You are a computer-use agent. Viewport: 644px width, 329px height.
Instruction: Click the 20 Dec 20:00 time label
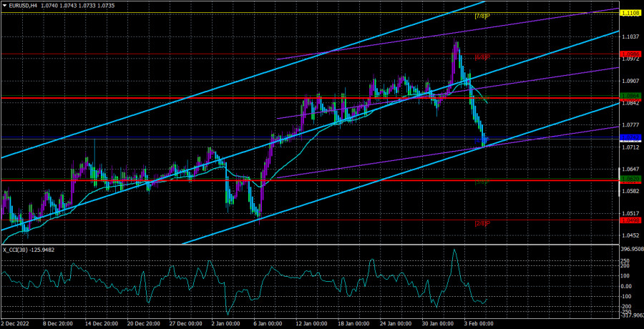(x=144, y=324)
